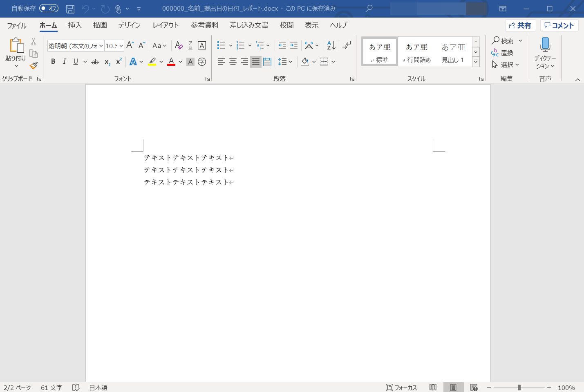The width and height of the screenshot is (584, 392).
Task: Click フォーカス mode button
Action: tap(401, 388)
